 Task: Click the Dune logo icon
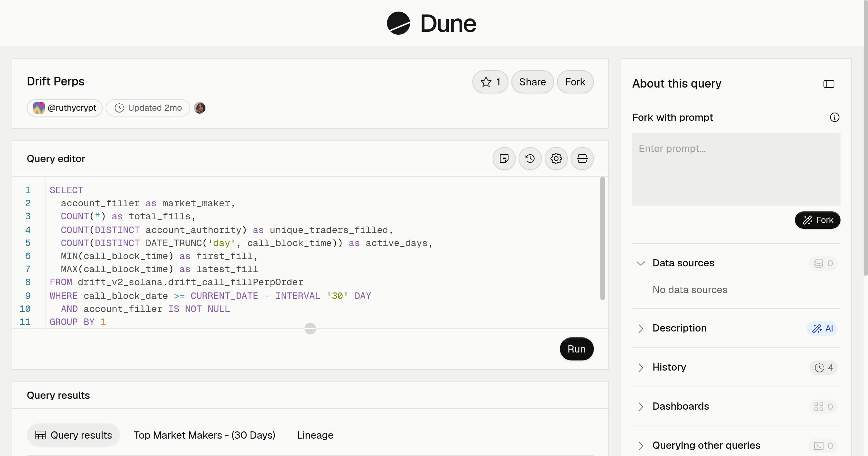398,23
